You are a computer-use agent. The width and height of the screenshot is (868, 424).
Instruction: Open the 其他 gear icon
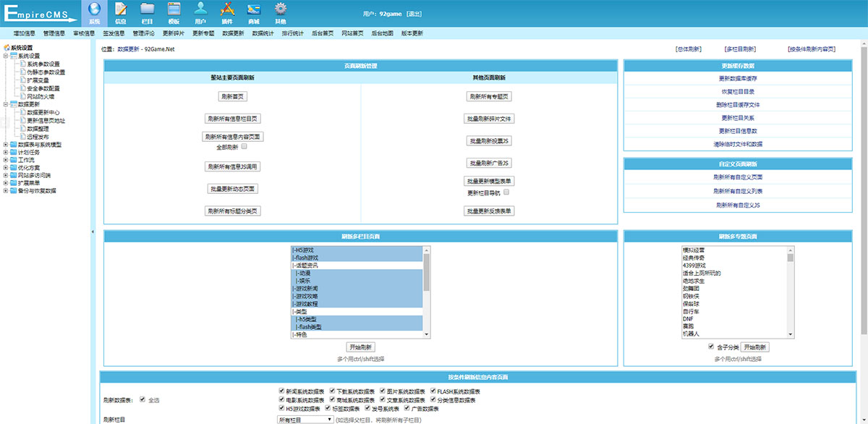click(x=280, y=9)
